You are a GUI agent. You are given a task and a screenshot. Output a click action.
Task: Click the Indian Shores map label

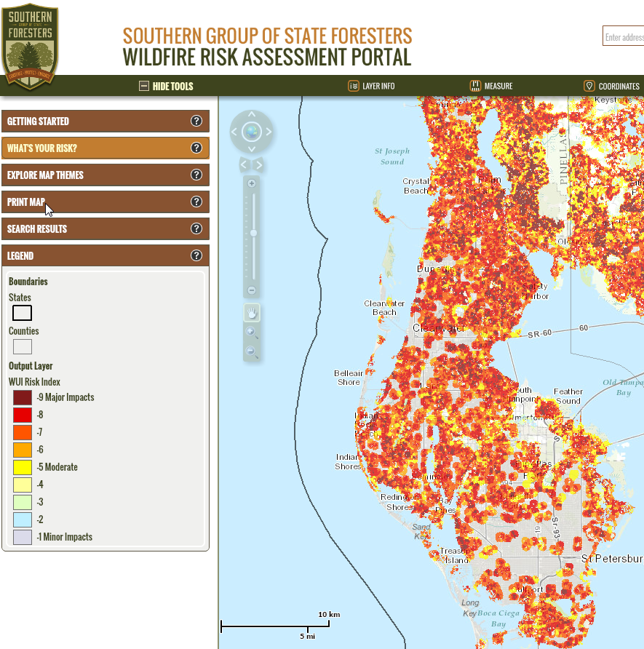[348, 461]
